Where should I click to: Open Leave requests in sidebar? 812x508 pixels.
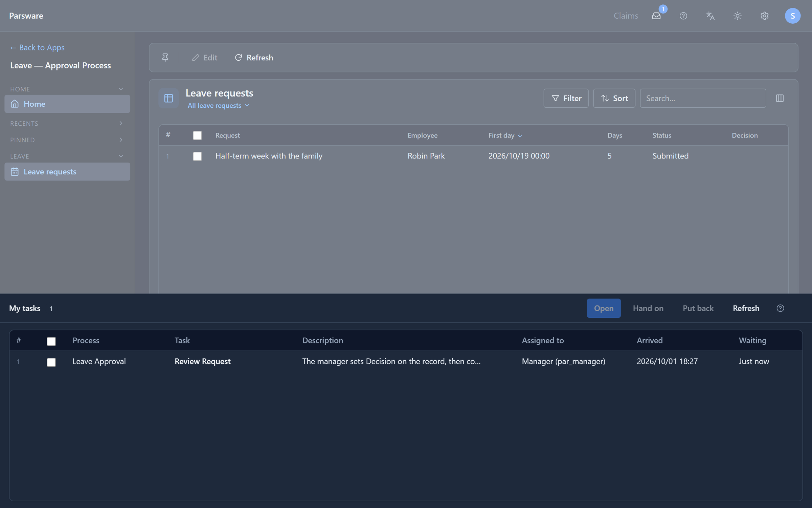(67, 172)
